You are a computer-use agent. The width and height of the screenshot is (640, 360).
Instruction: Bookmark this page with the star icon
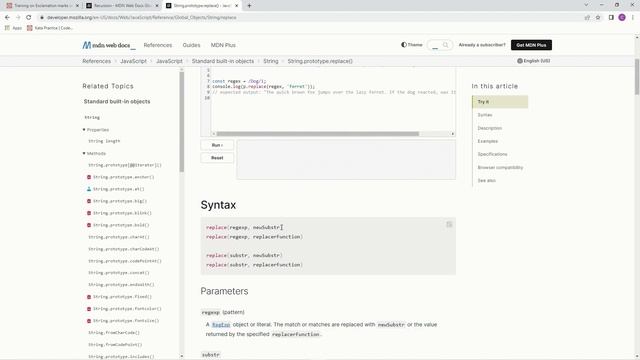[x=598, y=18]
